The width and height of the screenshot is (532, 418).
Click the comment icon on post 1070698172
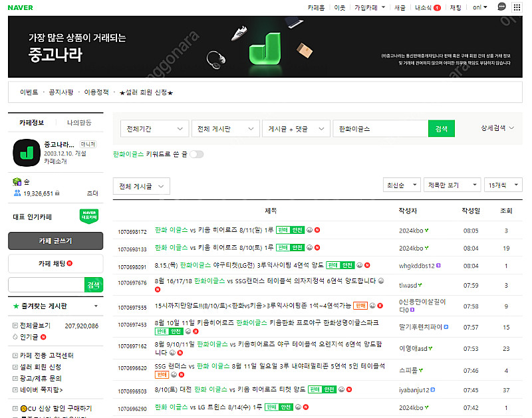(309, 230)
